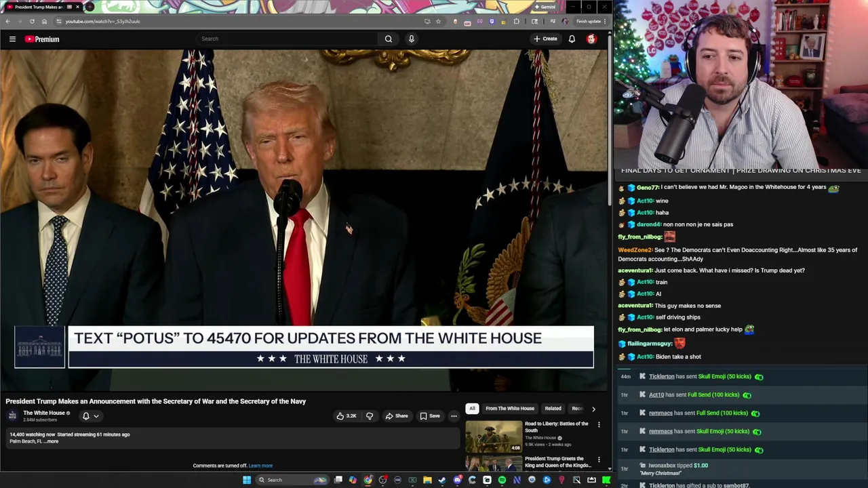Open The White House channel avatar
The image size is (868, 488).
coord(12,415)
